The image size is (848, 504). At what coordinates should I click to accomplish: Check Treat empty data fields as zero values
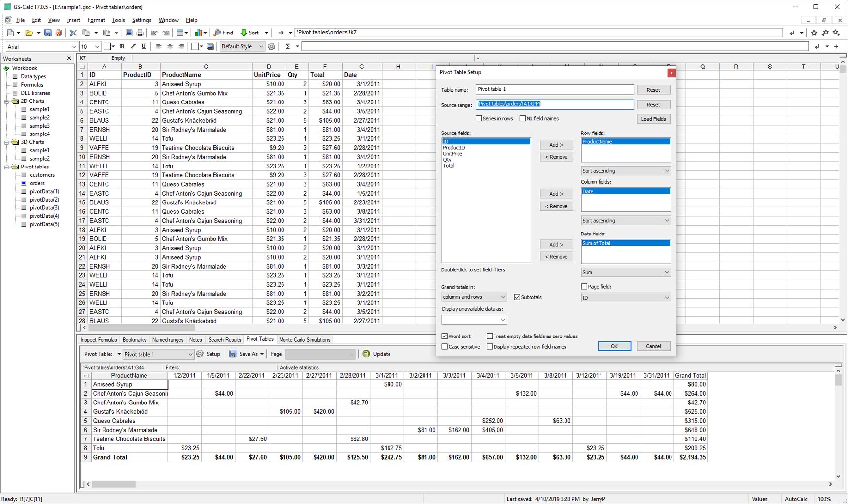pyautogui.click(x=490, y=336)
